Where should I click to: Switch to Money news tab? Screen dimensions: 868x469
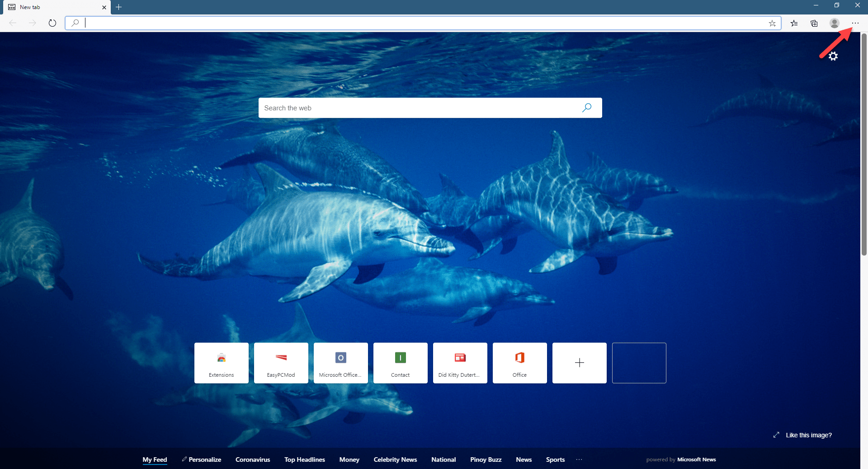(x=349, y=460)
